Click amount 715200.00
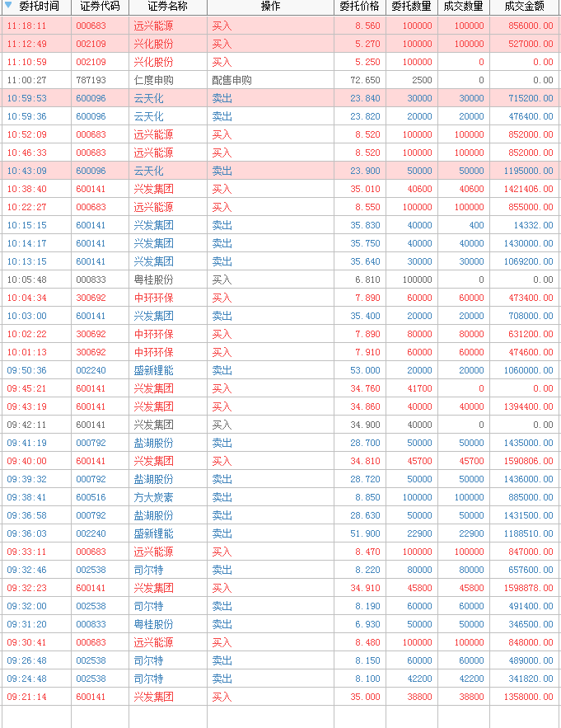The width and height of the screenshot is (561, 728). click(x=531, y=98)
